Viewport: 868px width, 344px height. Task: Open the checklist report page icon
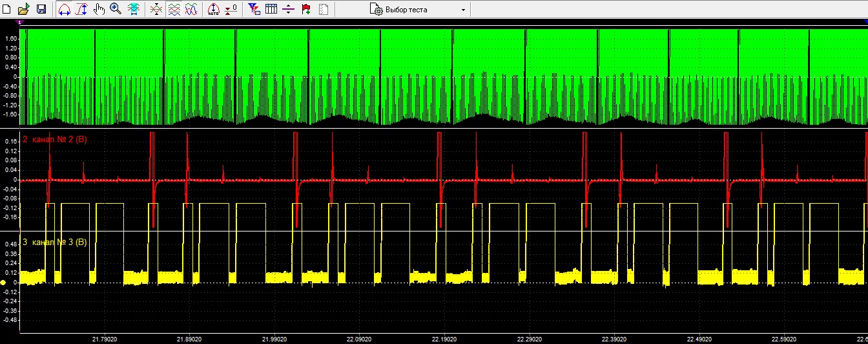tap(324, 9)
